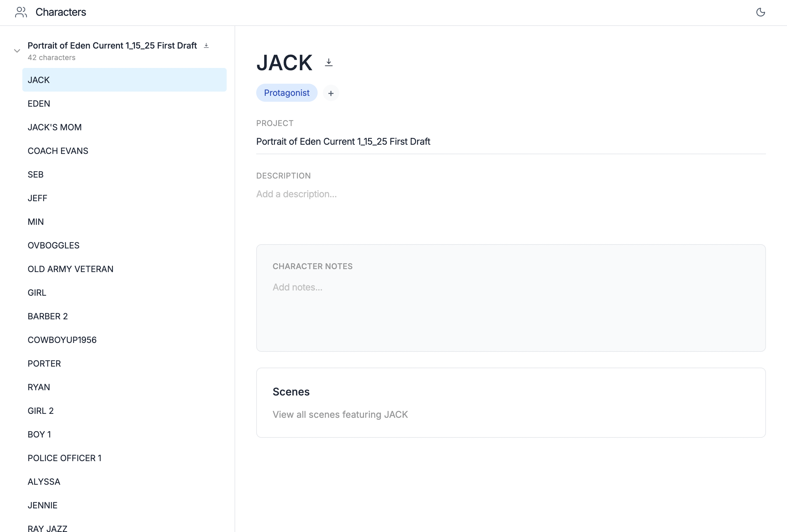This screenshot has height=532, width=787.
Task: Add a new tag with the plus button
Action: coord(330,93)
